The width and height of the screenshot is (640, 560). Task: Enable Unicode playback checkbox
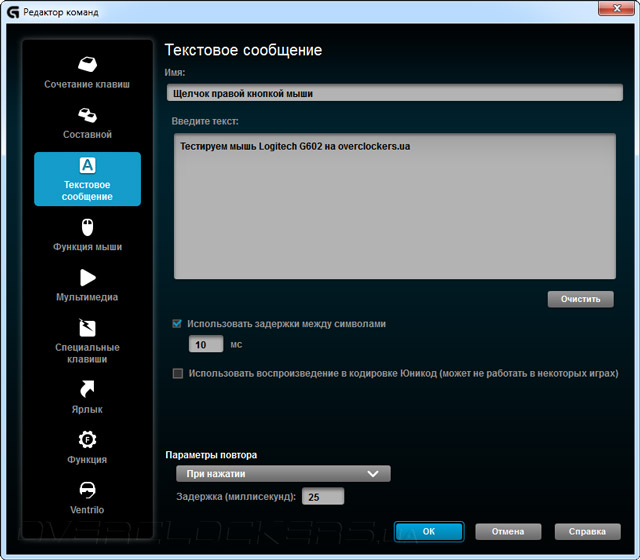[x=178, y=373]
